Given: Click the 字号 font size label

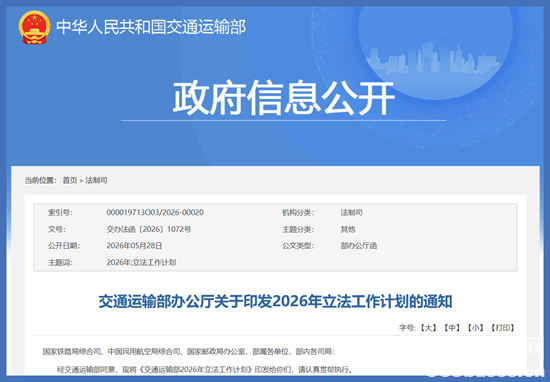Looking at the screenshot, I should point(407,328).
